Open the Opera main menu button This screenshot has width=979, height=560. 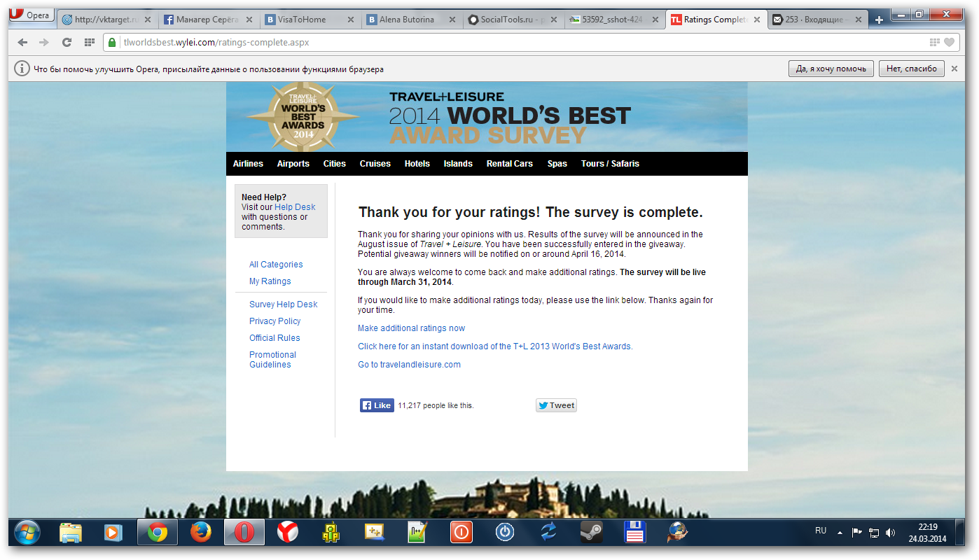31,14
